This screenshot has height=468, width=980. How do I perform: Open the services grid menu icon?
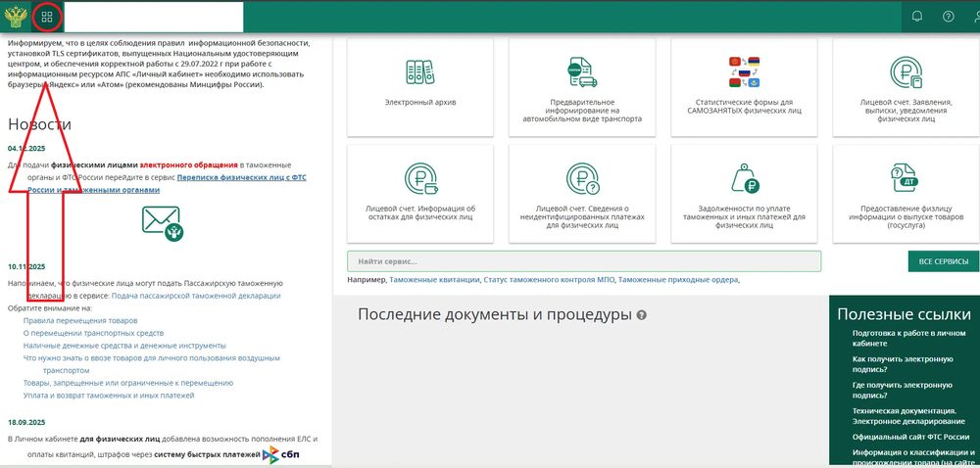pyautogui.click(x=47, y=17)
